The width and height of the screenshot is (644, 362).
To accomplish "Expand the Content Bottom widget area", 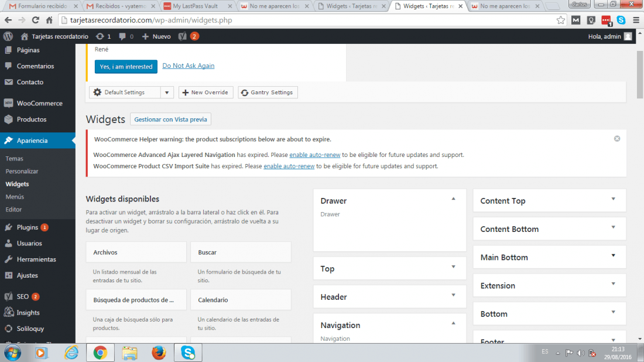I will tap(613, 227).
